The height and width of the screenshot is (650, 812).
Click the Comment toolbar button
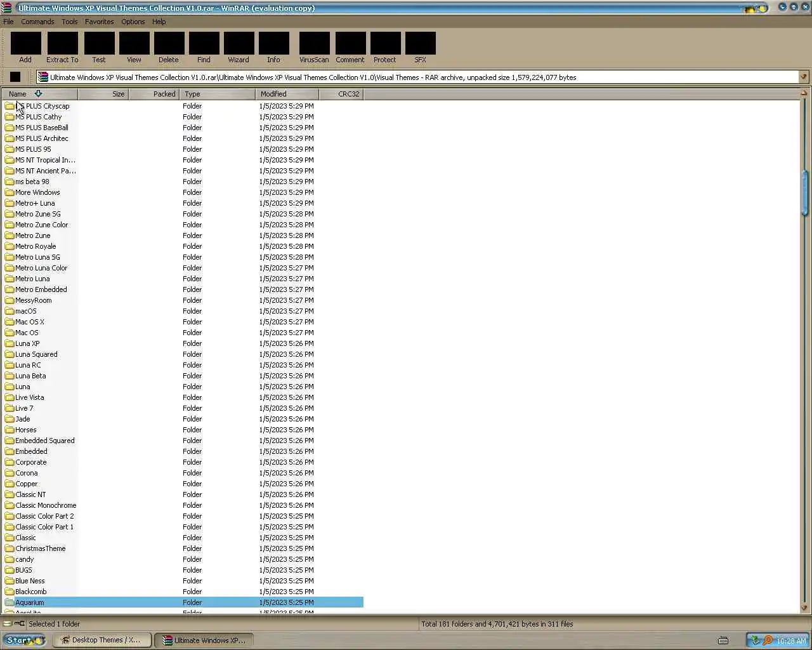[350, 48]
